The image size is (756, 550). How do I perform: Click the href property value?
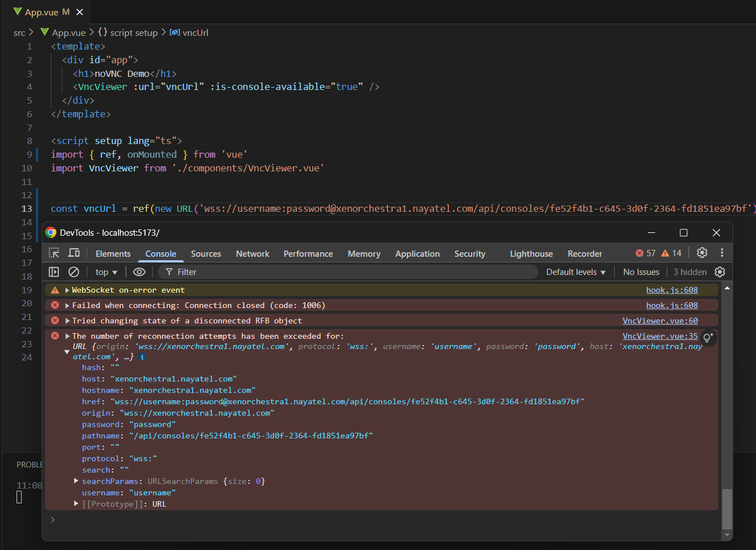[347, 402]
